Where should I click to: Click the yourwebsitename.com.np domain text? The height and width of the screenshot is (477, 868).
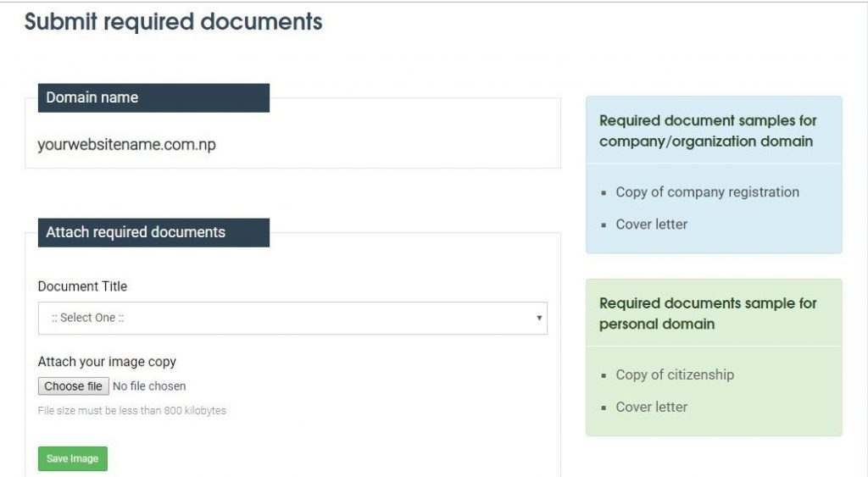(x=127, y=144)
